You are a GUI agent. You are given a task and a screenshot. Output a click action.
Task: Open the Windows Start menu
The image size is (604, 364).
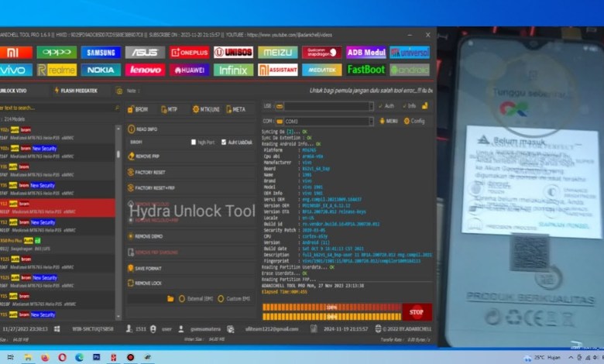coord(9,357)
